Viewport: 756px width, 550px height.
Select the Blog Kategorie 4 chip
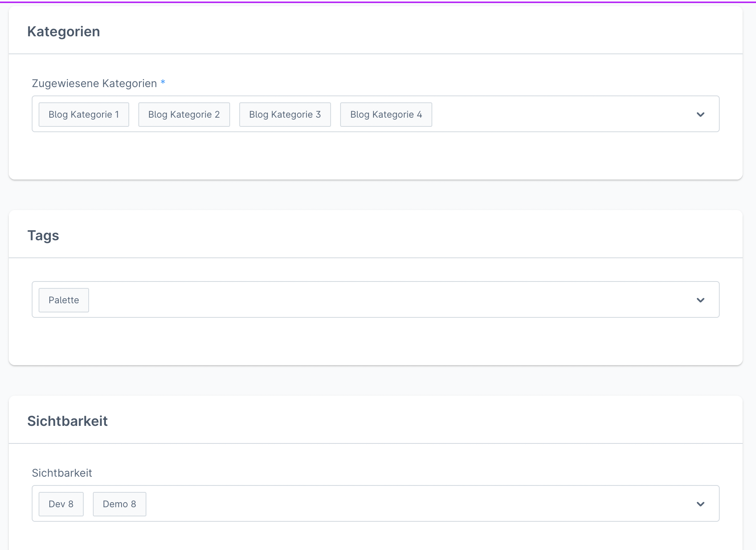(386, 115)
